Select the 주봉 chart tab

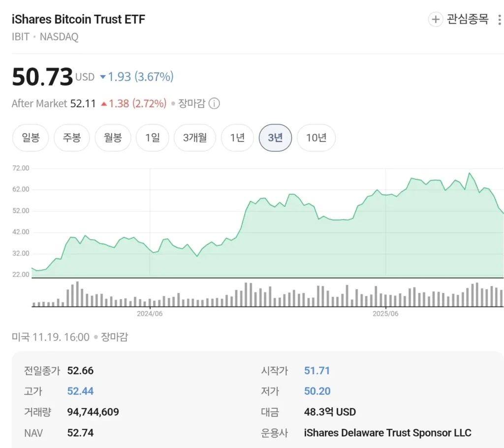(71, 138)
